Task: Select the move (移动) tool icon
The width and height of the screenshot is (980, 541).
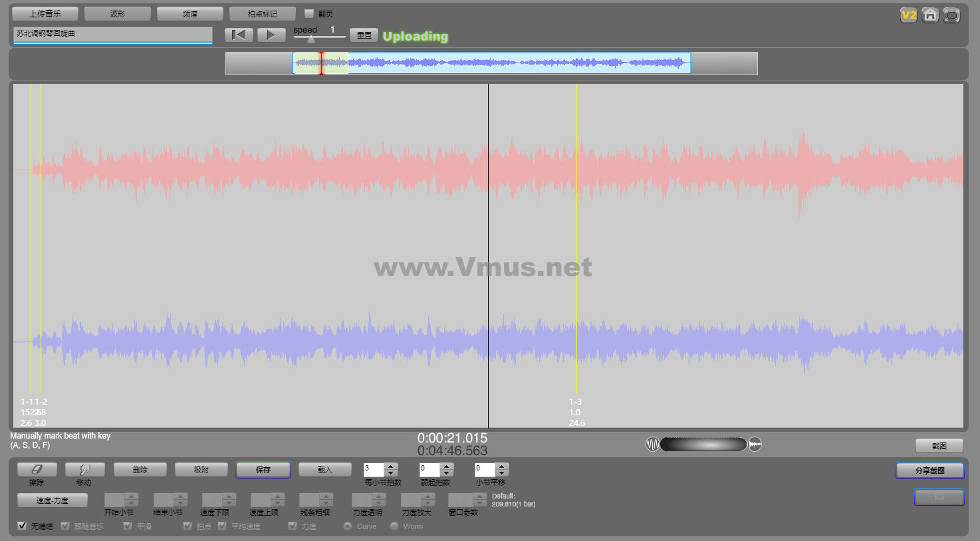Action: coord(84,470)
